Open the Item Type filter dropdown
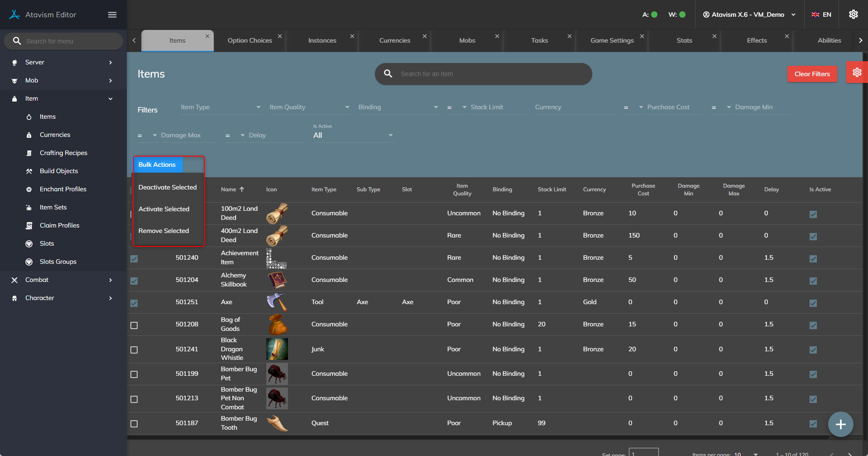 (x=221, y=107)
